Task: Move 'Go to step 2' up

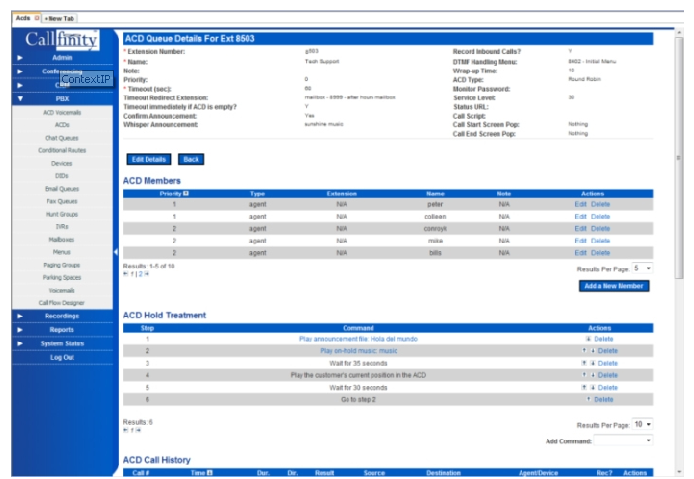Action: coord(588,399)
